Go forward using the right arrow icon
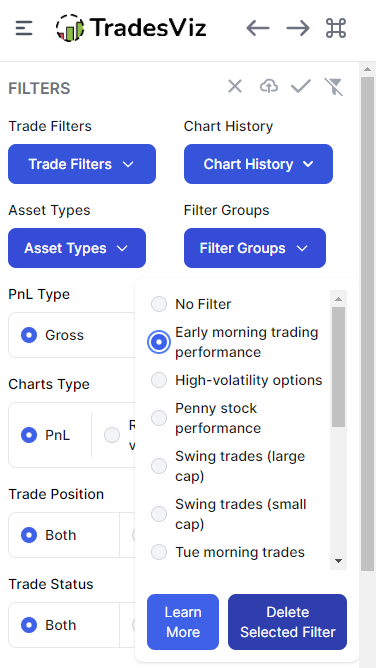The height and width of the screenshot is (668, 376). 298,29
